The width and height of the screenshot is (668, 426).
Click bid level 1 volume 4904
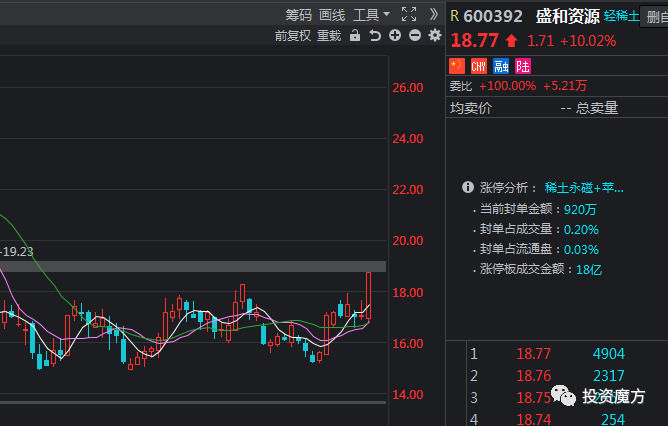click(x=608, y=354)
